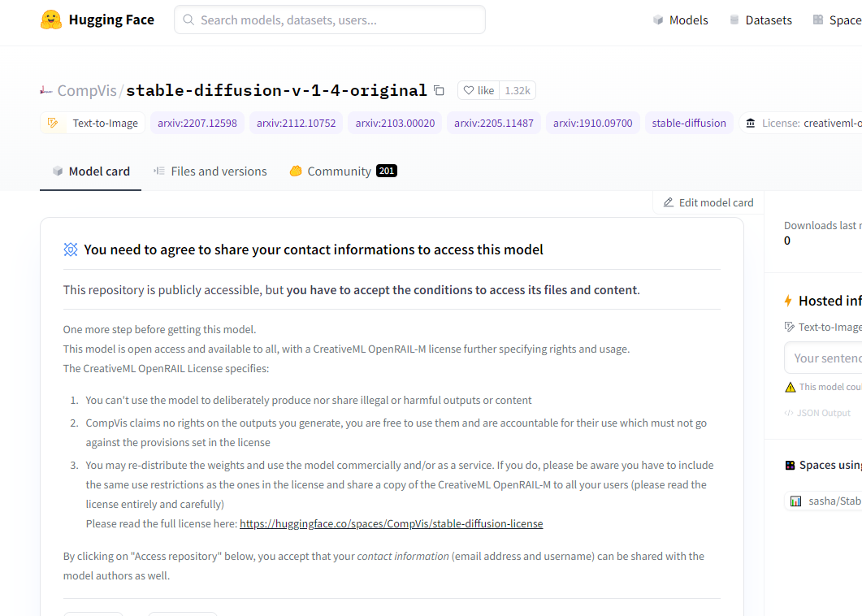Image resolution: width=862 pixels, height=616 pixels.
Task: Click the like count 1.32k
Action: pos(518,90)
